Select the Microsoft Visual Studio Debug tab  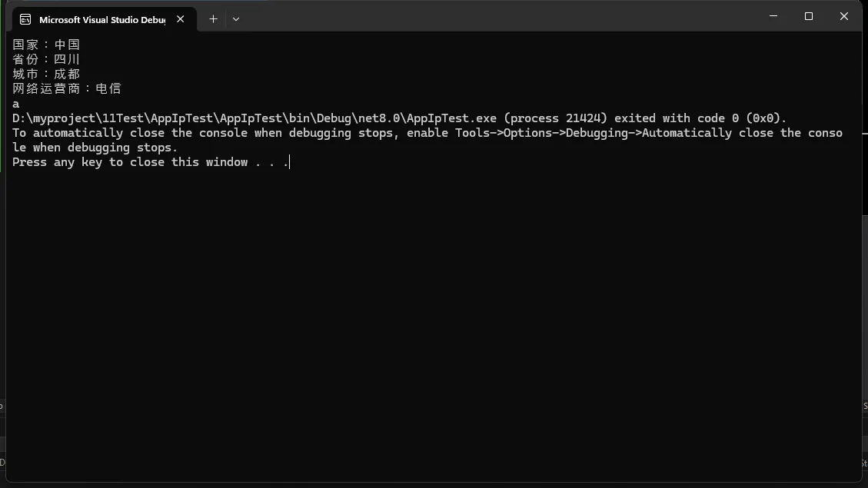[x=101, y=19]
